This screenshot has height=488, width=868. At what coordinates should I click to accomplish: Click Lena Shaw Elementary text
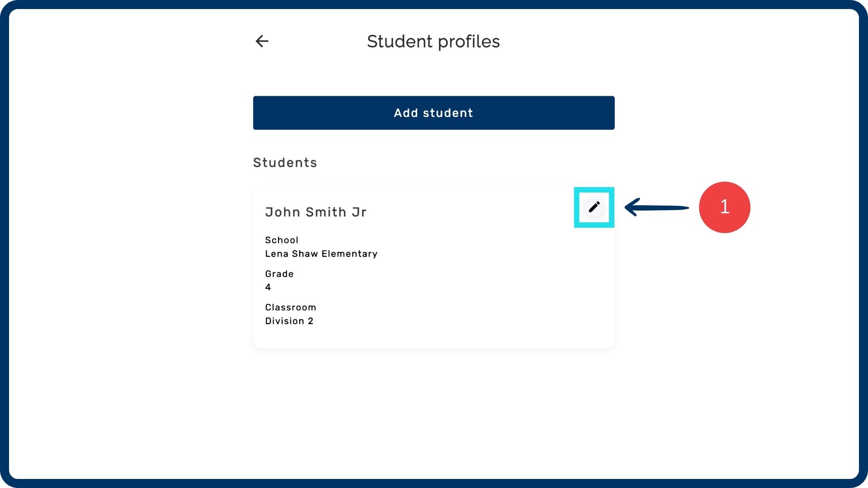pos(321,254)
